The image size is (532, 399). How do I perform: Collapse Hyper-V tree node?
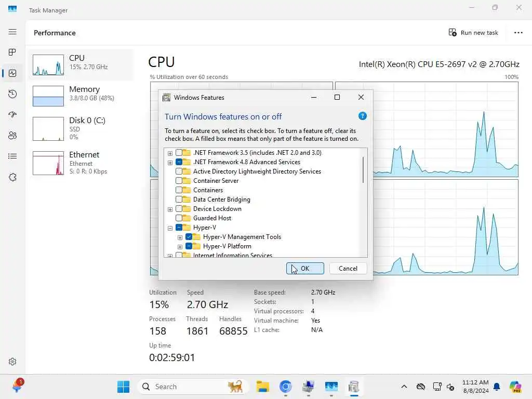click(170, 228)
